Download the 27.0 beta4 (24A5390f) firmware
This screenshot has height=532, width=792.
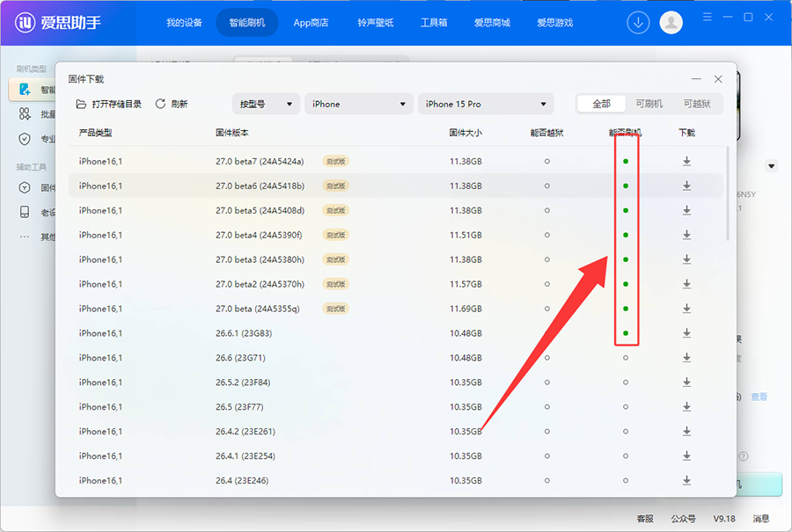tap(686, 235)
